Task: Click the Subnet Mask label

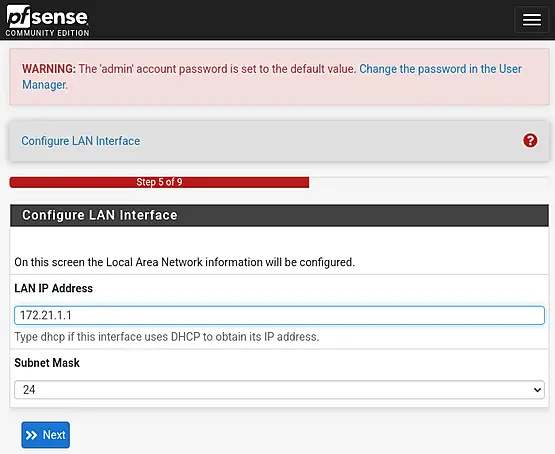Action: 47,363
